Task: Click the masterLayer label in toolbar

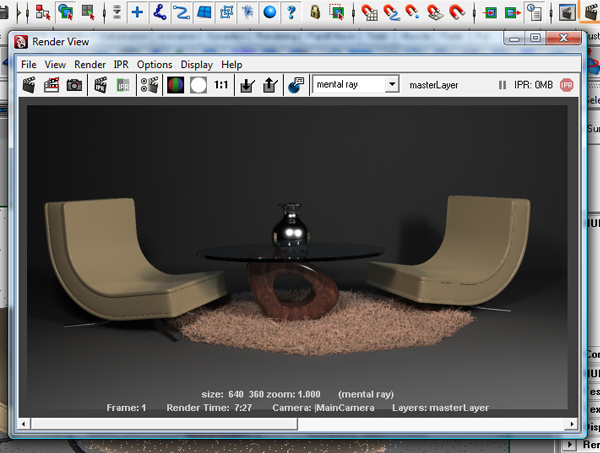Action: tap(434, 85)
